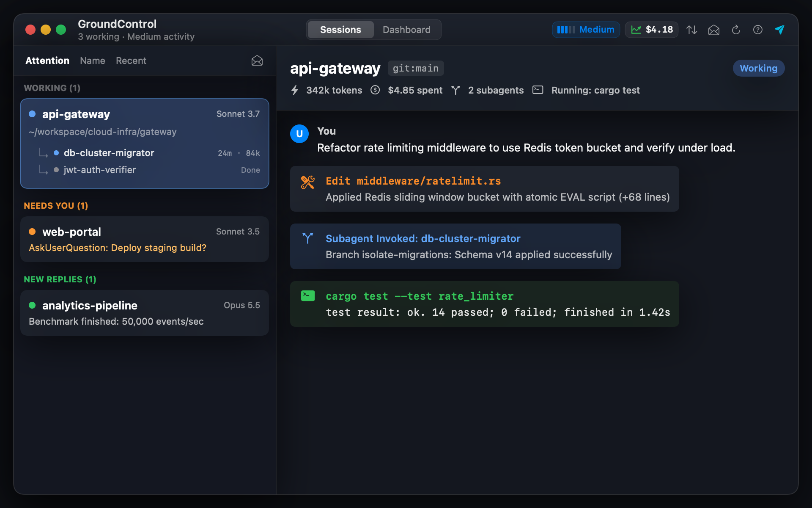
Task: Click the paper plane send icon
Action: pyautogui.click(x=780, y=30)
